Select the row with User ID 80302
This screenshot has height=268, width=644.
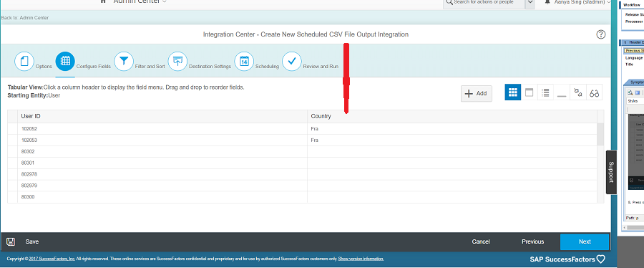(x=302, y=151)
